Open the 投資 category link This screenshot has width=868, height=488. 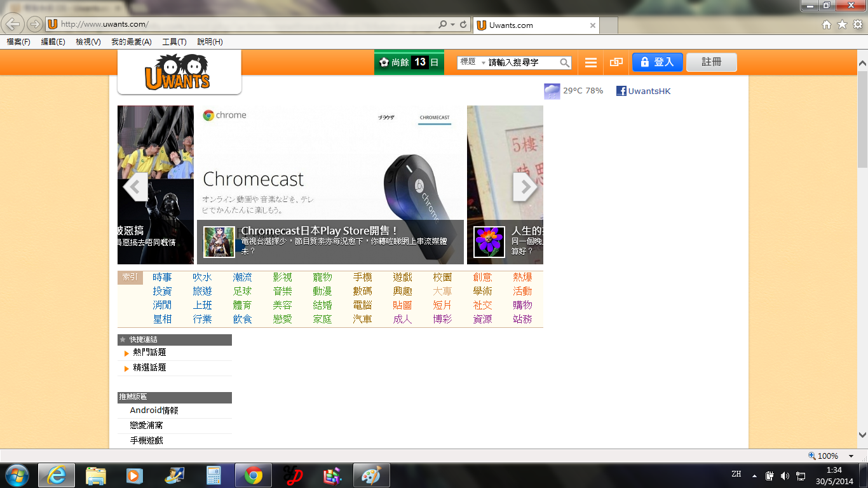162,291
